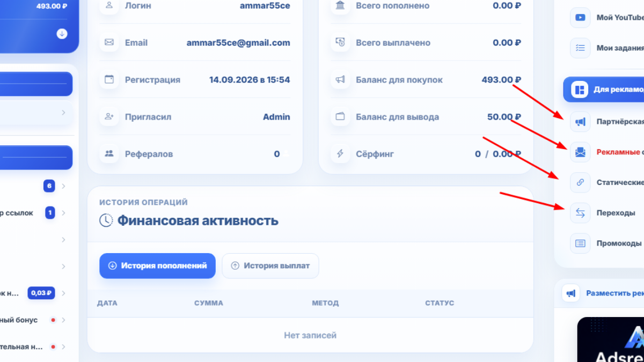Click the coupon icon beside Промокоды

pos(580,243)
